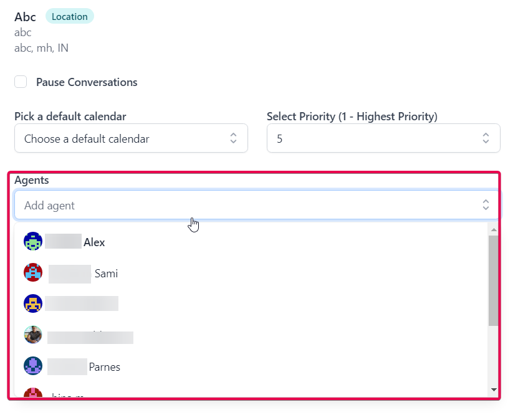Viewport: 513px width, 420px height.
Task: Select the agent with the photo avatar
Action: [x=33, y=335]
